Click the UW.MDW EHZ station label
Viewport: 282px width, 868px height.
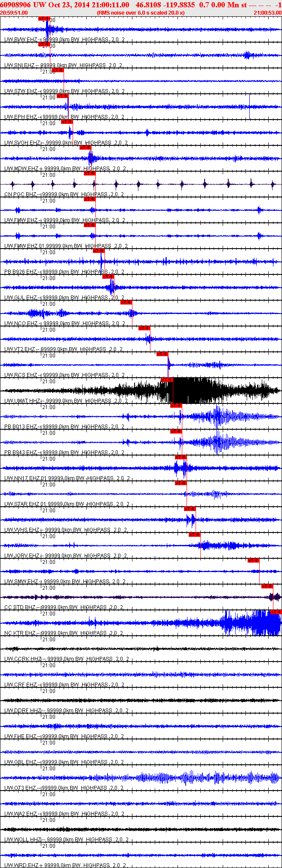pyautogui.click(x=66, y=169)
